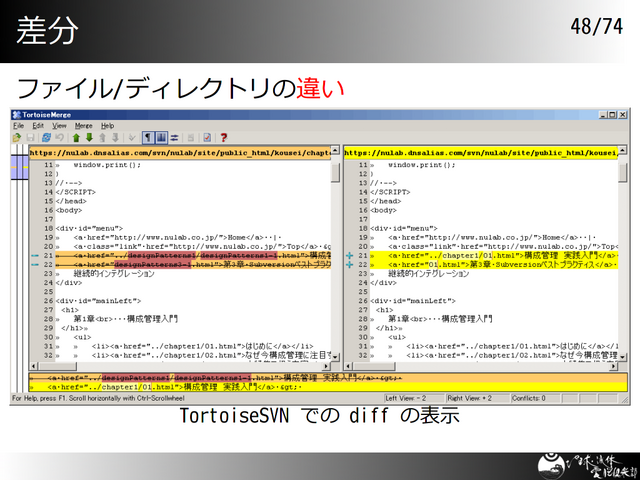This screenshot has width=640, height=480.
Task: Click the Open file toolbar icon
Action: [x=17, y=137]
